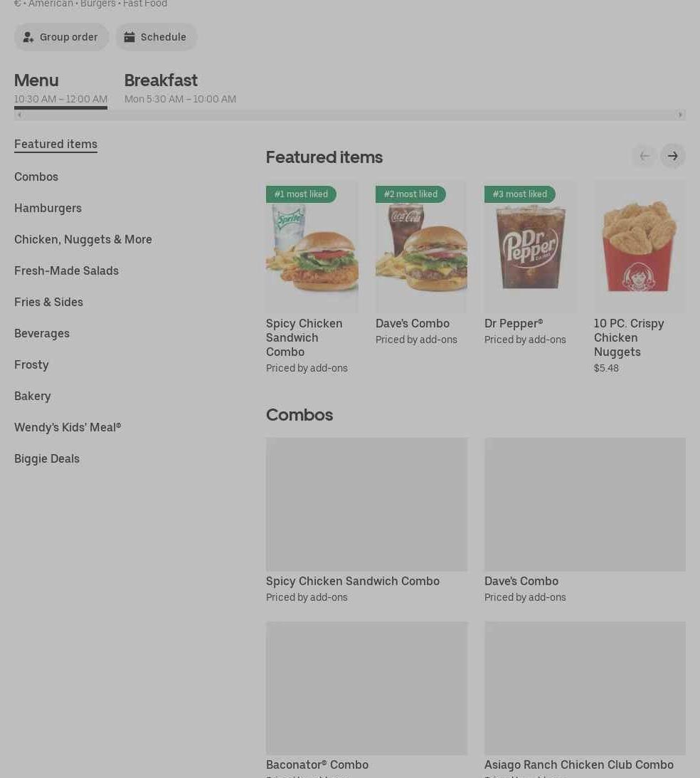Navigate to Frosty category
This screenshot has height=778, width=700.
point(31,364)
